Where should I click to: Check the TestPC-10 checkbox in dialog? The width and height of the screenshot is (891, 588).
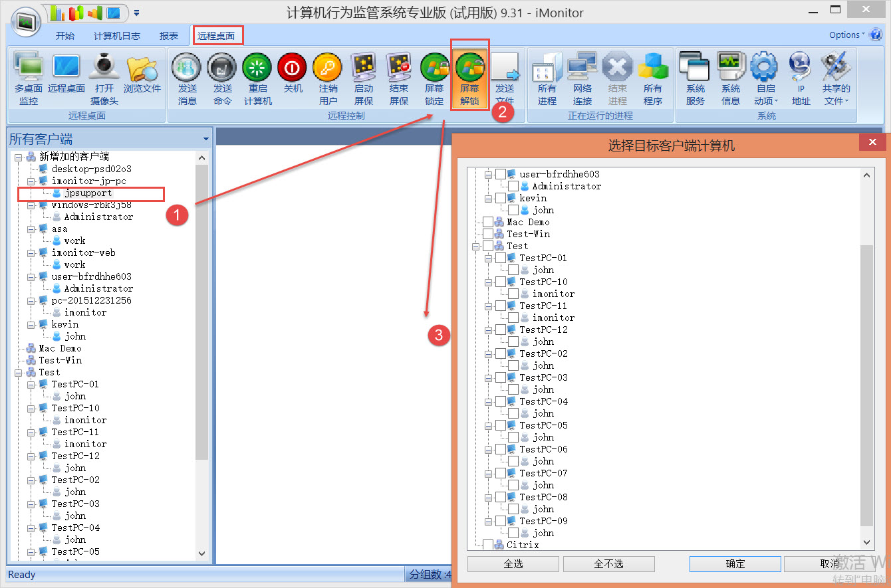pyautogui.click(x=501, y=282)
